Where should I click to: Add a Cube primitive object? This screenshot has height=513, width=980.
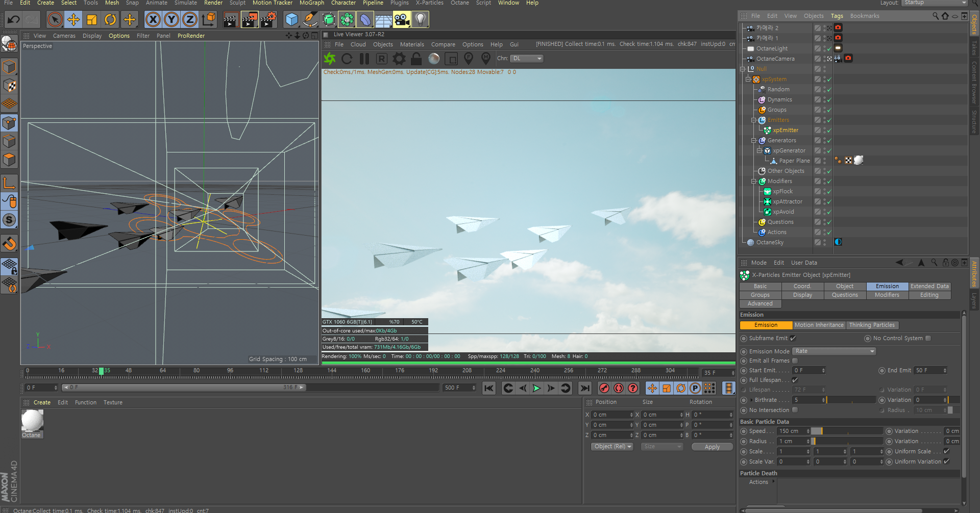pyautogui.click(x=291, y=20)
